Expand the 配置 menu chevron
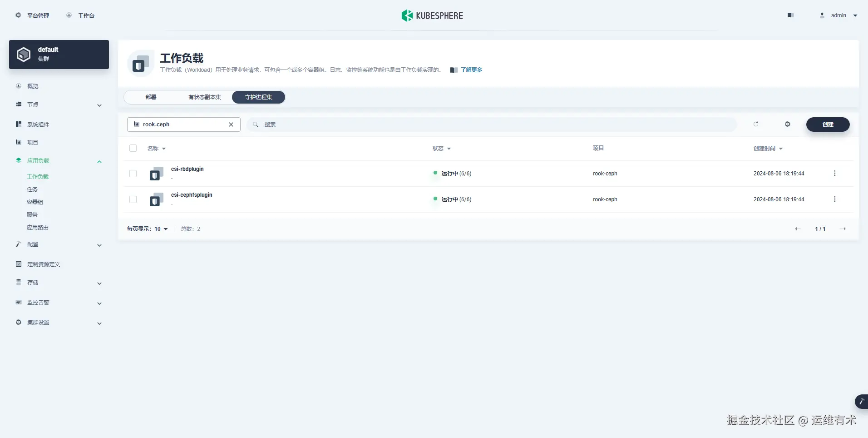 click(x=99, y=245)
